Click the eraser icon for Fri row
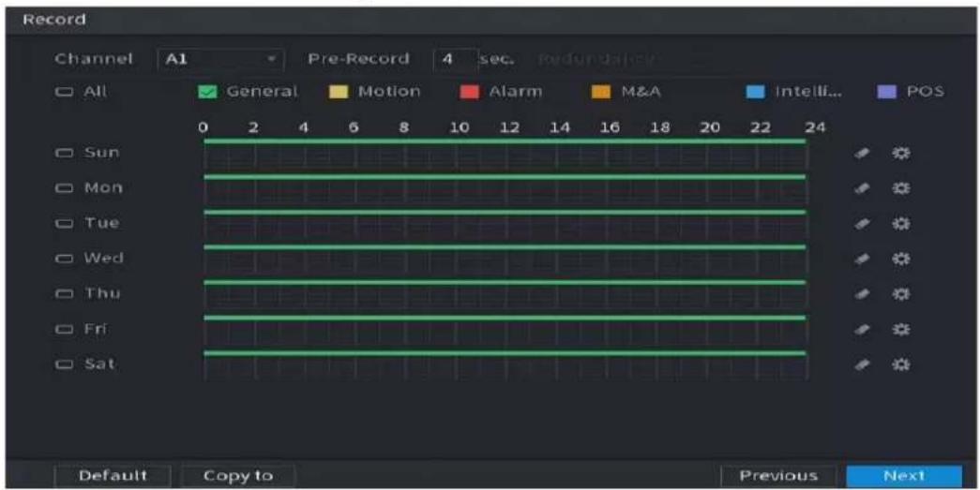Viewport: 980px width, 490px height. point(863,330)
